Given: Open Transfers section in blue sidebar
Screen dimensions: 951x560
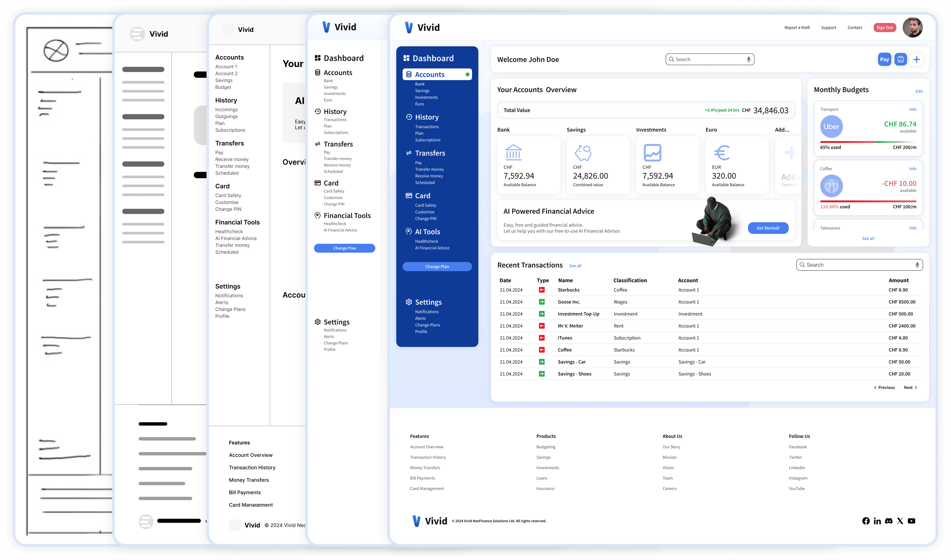Looking at the screenshot, I should [430, 153].
